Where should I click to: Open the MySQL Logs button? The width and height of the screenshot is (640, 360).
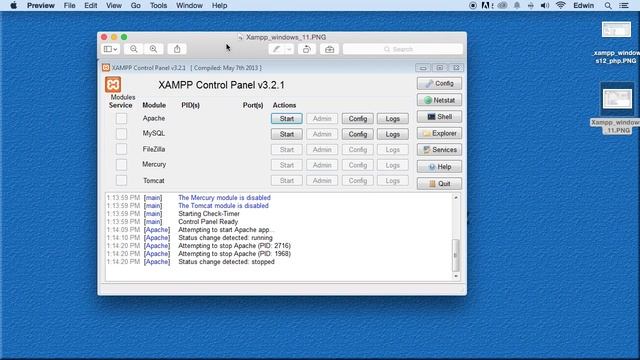click(393, 134)
